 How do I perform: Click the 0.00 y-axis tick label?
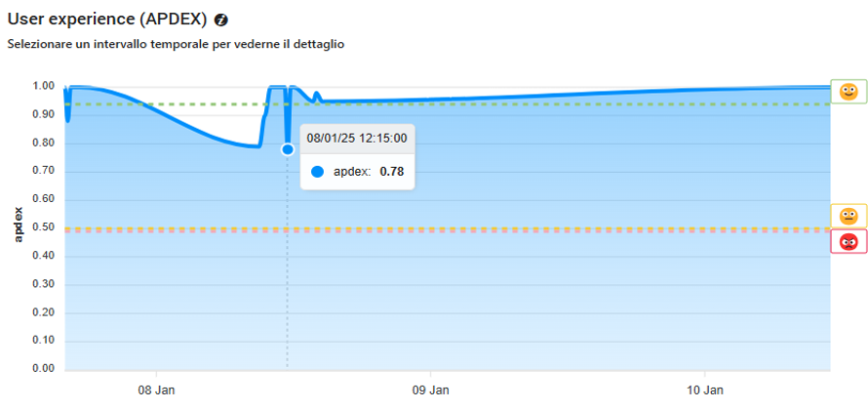click(45, 369)
